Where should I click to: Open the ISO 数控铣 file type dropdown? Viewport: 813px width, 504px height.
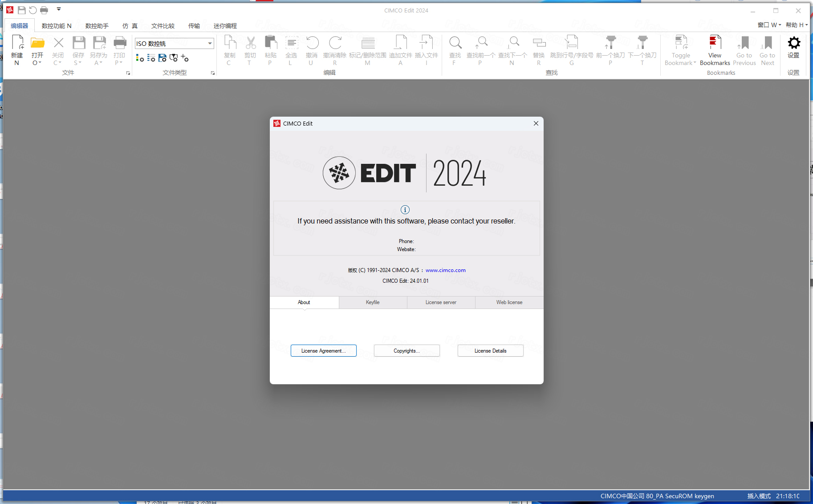[210, 43]
